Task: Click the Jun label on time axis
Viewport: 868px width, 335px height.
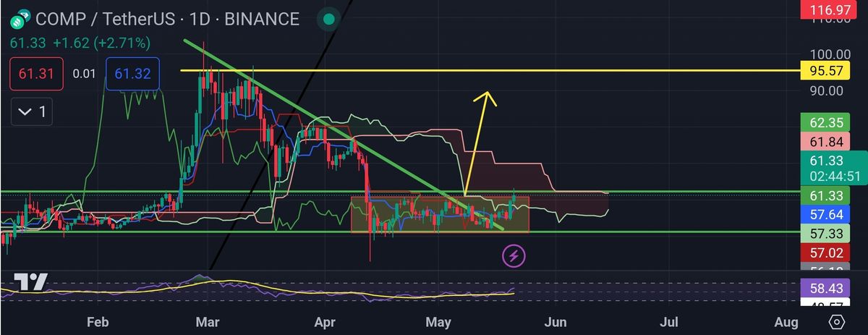Action: pos(555,321)
